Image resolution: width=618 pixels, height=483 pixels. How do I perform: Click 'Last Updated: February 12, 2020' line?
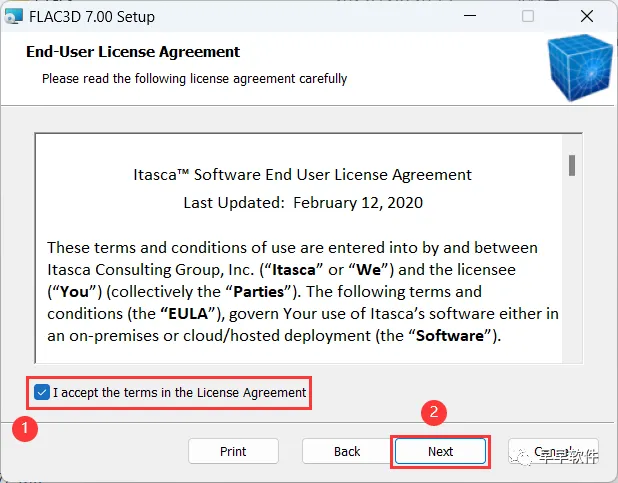tap(303, 203)
